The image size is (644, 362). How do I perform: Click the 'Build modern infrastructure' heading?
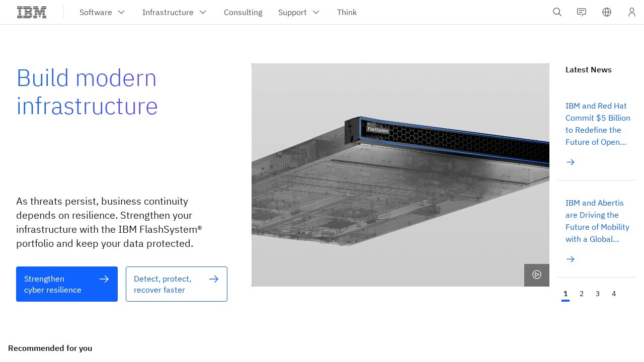tap(87, 92)
